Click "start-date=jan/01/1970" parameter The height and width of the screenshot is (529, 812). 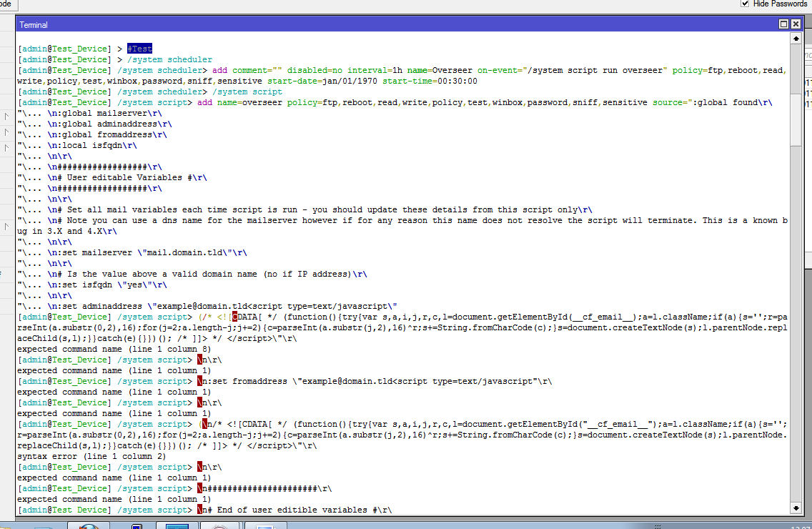322,81
